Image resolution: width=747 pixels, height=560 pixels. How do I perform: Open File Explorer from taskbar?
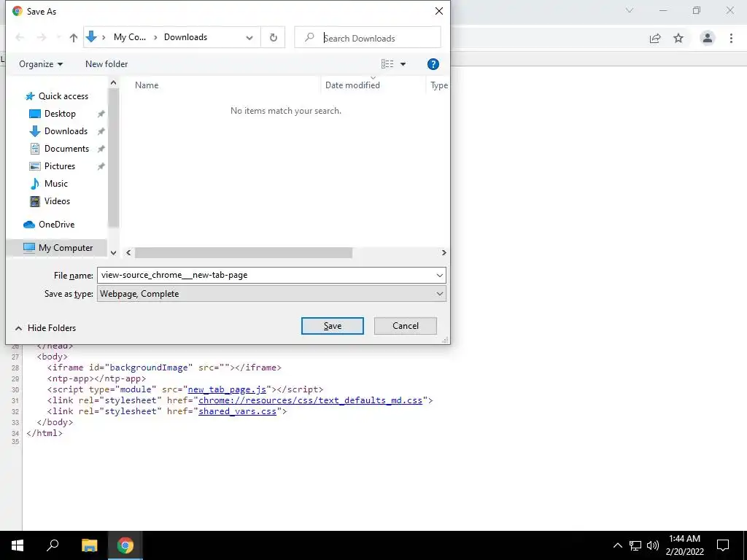click(x=89, y=545)
